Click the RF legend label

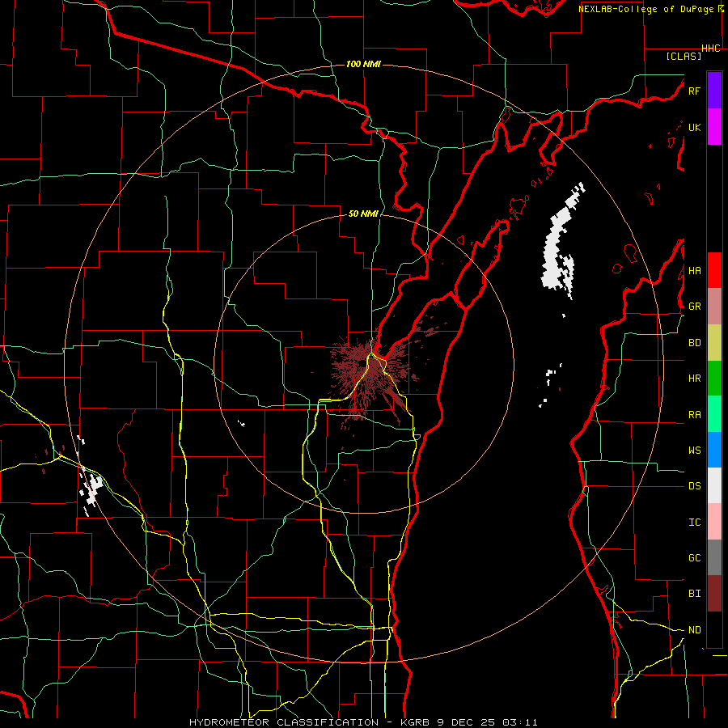pyautogui.click(x=694, y=91)
